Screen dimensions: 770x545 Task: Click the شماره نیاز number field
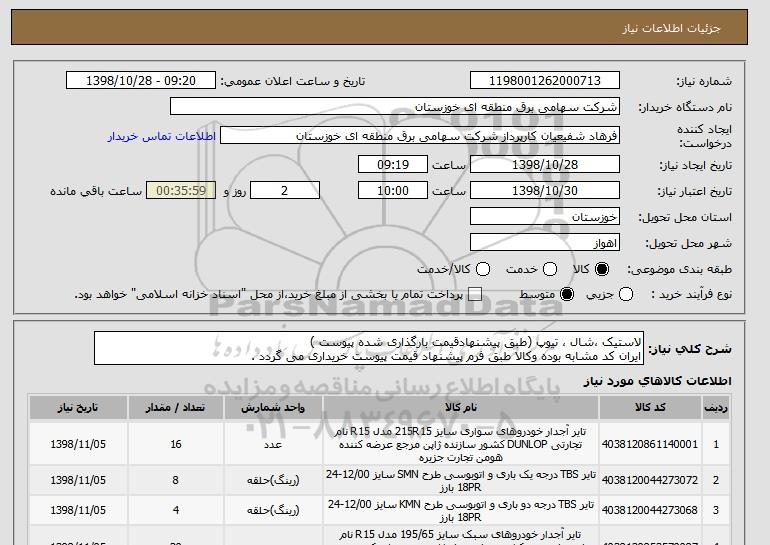click(544, 80)
